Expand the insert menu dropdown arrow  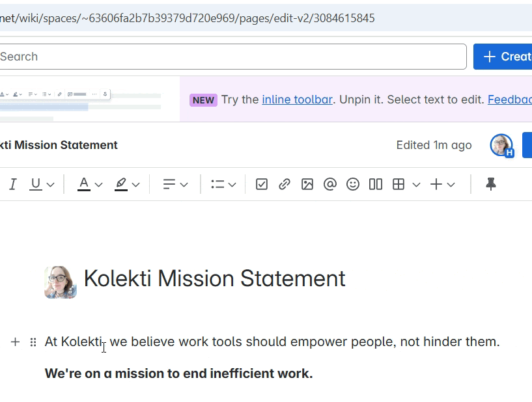click(x=451, y=185)
